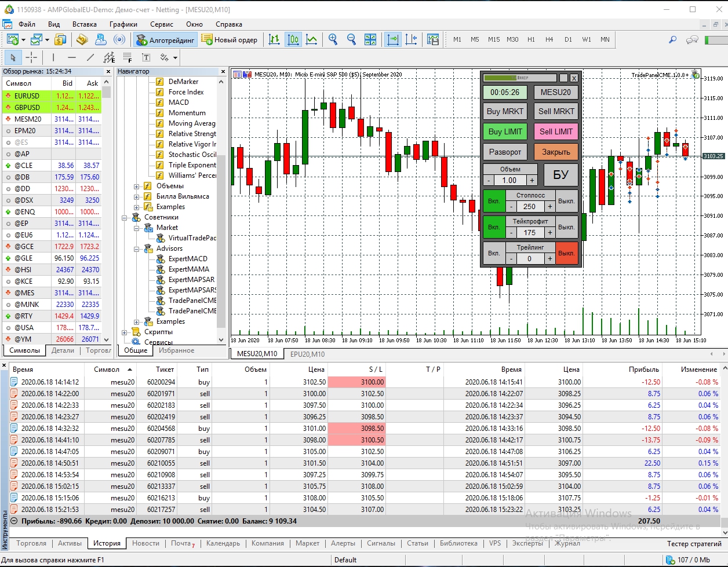
Task: Toggle chart auto scroll icon
Action: [393, 39]
